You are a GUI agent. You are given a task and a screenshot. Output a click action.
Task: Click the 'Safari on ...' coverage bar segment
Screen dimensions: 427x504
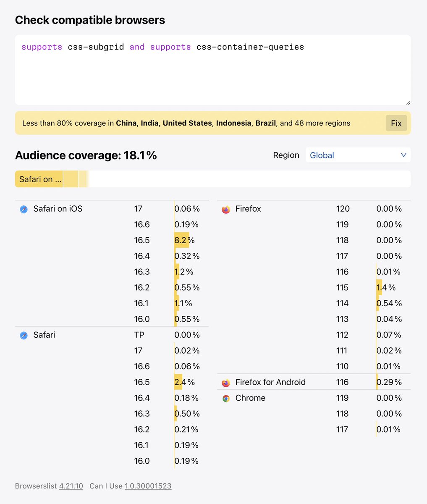point(39,179)
